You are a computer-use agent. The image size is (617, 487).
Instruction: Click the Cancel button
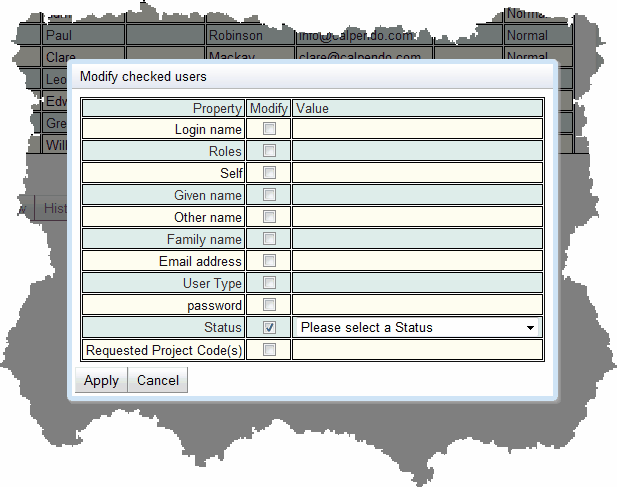pos(158,380)
